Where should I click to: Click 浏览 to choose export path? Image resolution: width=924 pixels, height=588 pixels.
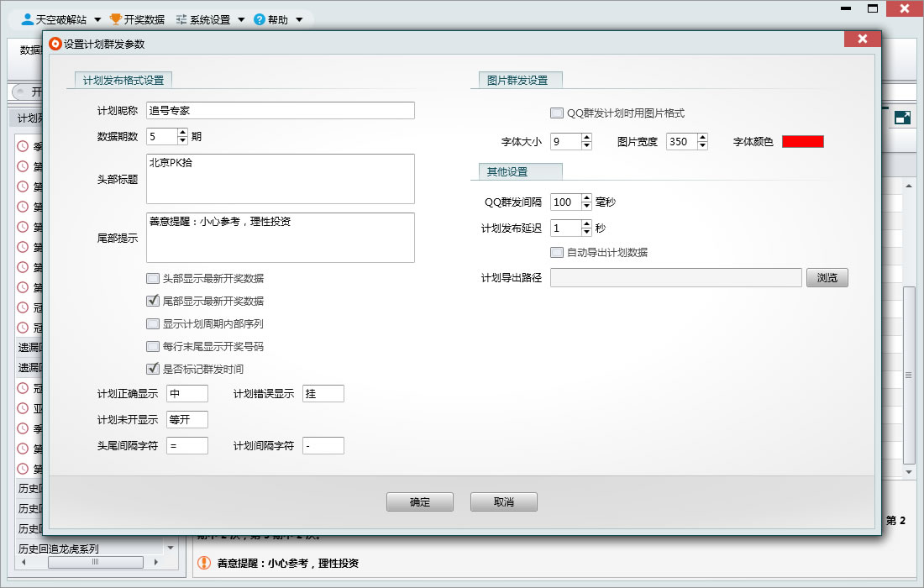tap(827, 278)
